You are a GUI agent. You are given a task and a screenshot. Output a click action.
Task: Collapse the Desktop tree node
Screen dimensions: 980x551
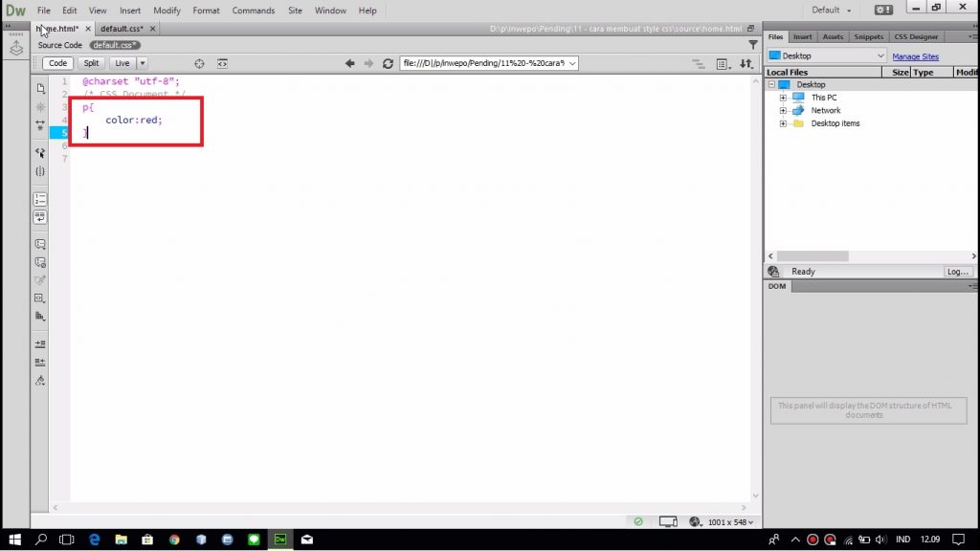click(x=771, y=84)
